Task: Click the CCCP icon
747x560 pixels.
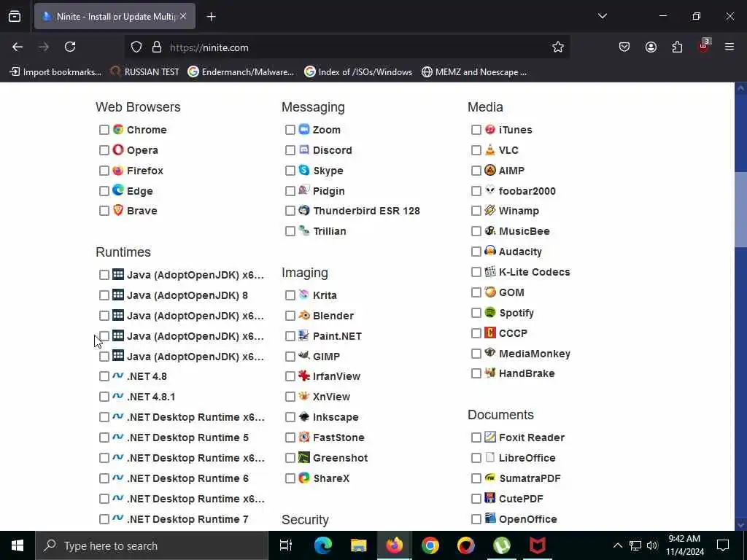Action: [x=489, y=332]
